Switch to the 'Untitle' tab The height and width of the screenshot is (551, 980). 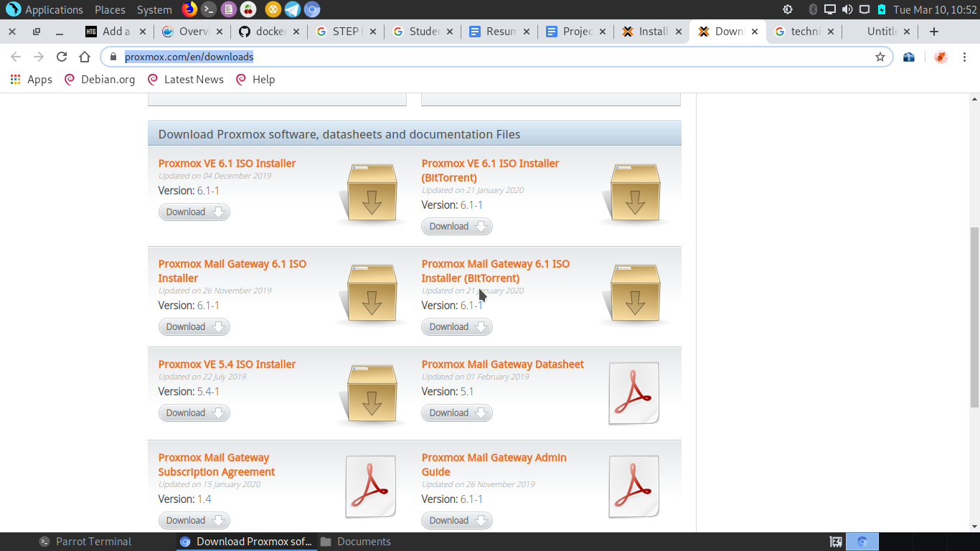(881, 32)
